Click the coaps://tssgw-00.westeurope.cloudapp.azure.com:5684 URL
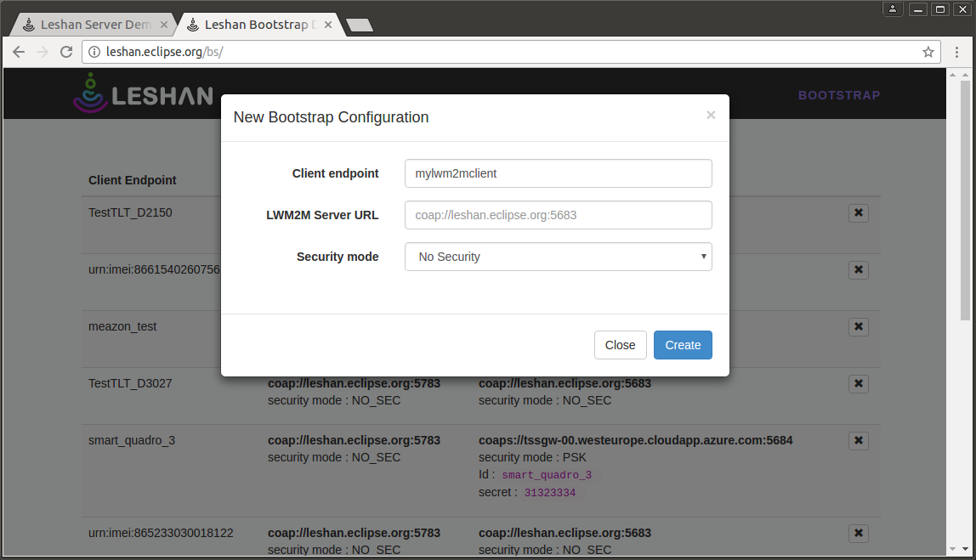The height and width of the screenshot is (560, 976). [636, 440]
